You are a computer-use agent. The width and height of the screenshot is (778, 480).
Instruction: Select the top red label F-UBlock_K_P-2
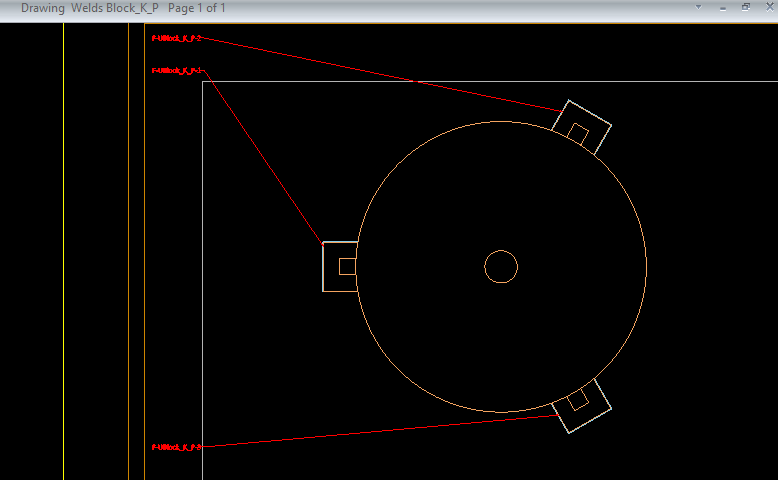(176, 38)
